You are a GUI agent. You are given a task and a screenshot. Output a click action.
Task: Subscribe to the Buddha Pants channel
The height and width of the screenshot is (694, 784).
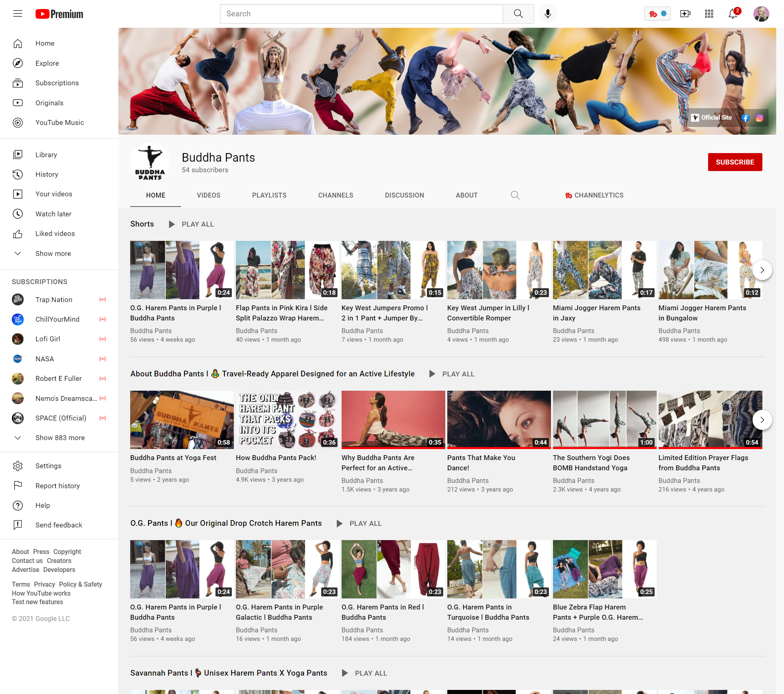[x=735, y=162]
